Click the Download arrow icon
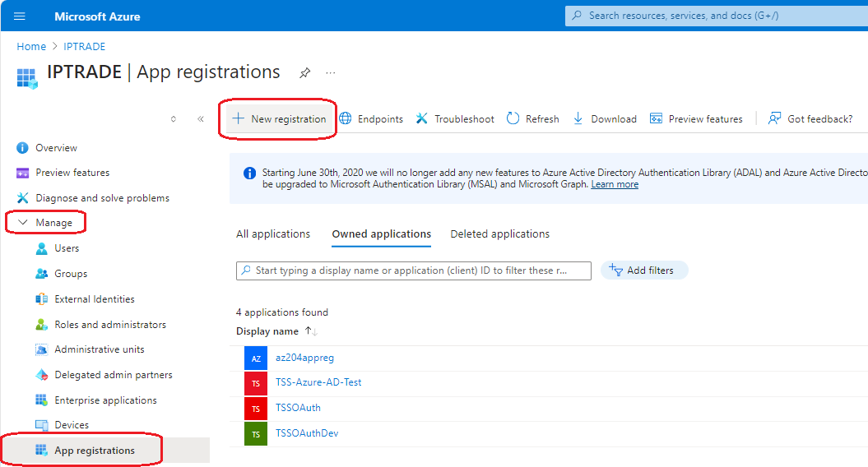This screenshot has height=467, width=868. 578,118
